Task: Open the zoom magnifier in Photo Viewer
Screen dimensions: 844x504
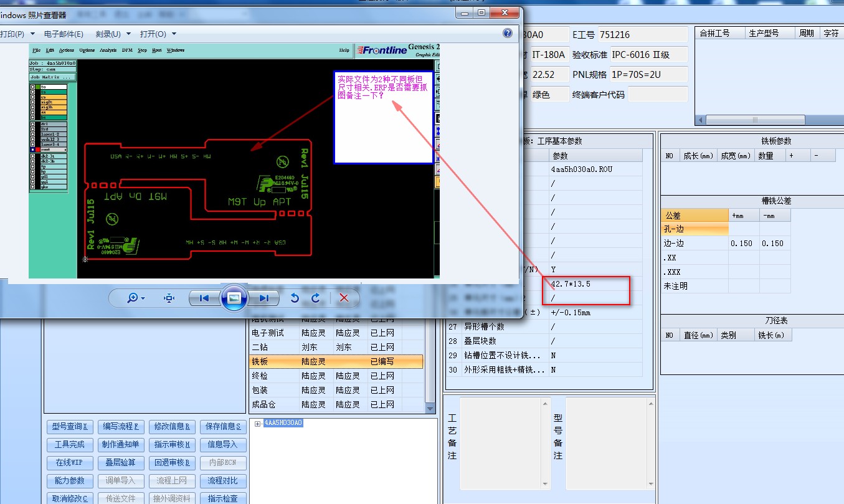Action: pyautogui.click(x=135, y=298)
